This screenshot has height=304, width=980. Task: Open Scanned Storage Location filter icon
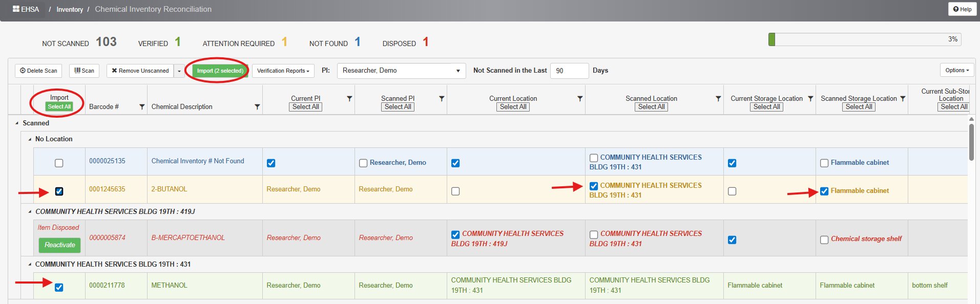[903, 98]
